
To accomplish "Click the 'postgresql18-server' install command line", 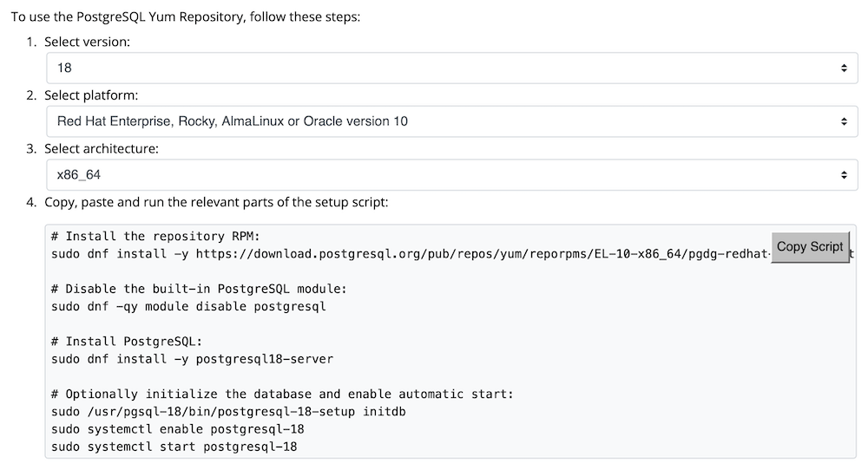I will [192, 359].
